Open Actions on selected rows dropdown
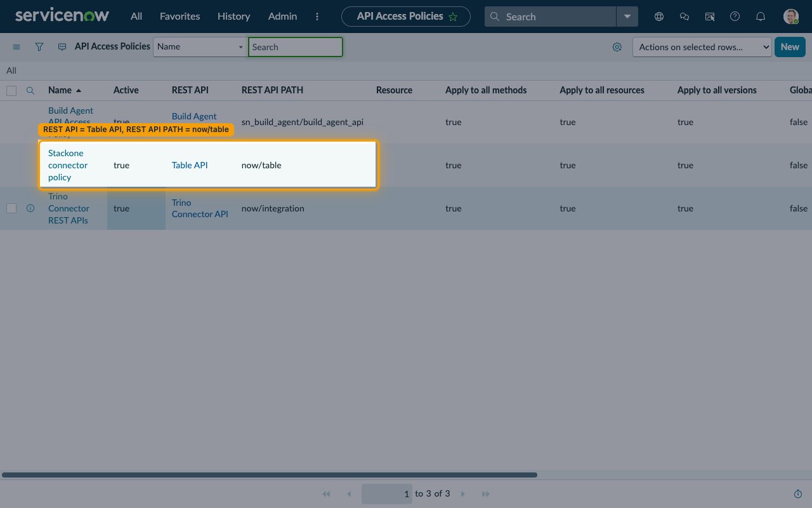Image resolution: width=812 pixels, height=508 pixels. click(702, 47)
